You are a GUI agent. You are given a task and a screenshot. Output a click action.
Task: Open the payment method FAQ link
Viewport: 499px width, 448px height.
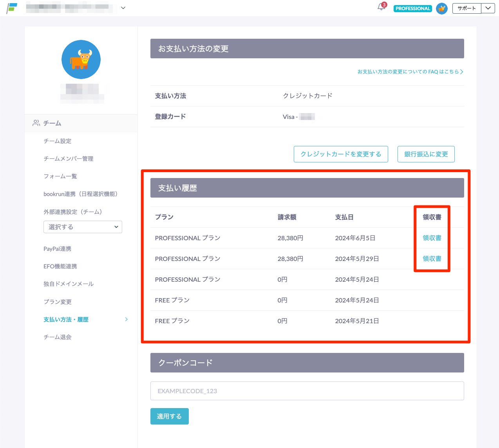(x=410, y=72)
